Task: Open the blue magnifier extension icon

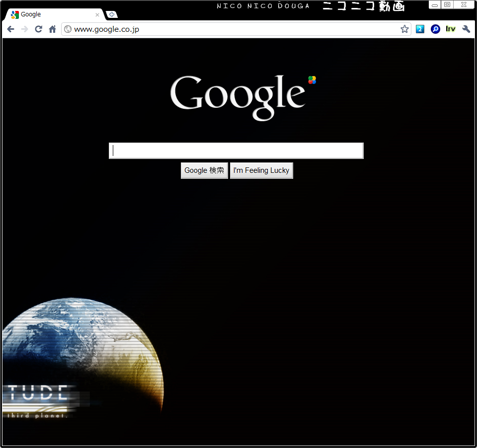Action: pyautogui.click(x=435, y=29)
